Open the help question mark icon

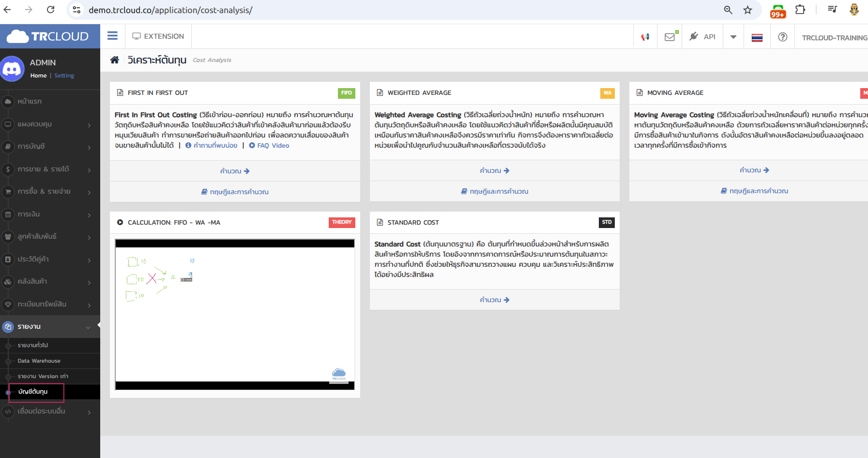[x=782, y=37]
